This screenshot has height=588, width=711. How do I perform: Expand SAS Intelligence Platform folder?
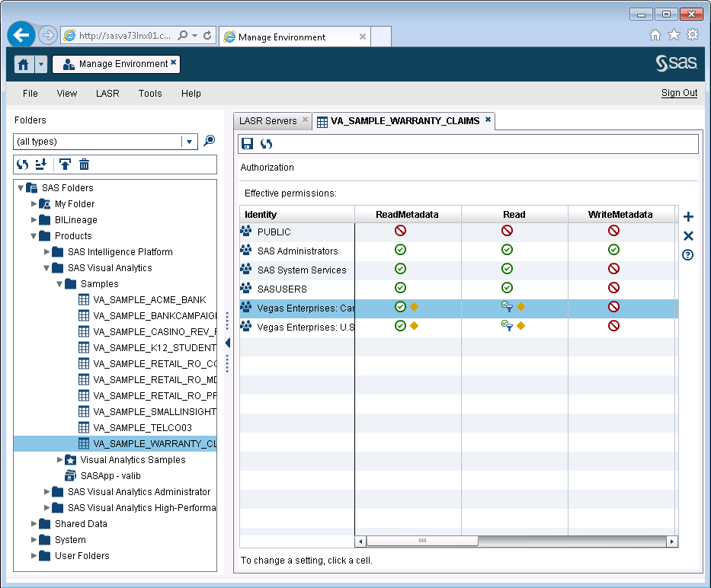[x=46, y=251]
